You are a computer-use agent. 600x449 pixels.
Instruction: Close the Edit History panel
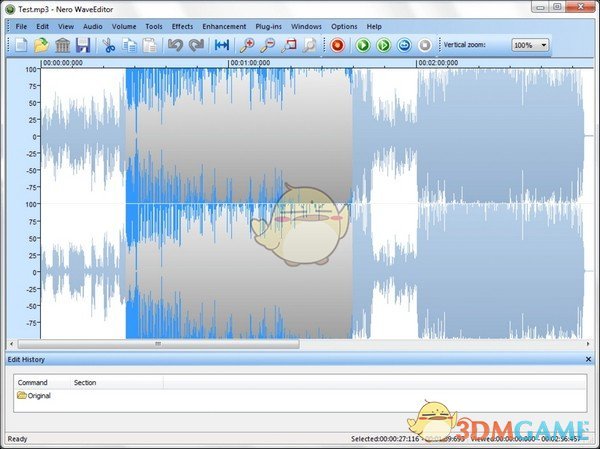588,359
